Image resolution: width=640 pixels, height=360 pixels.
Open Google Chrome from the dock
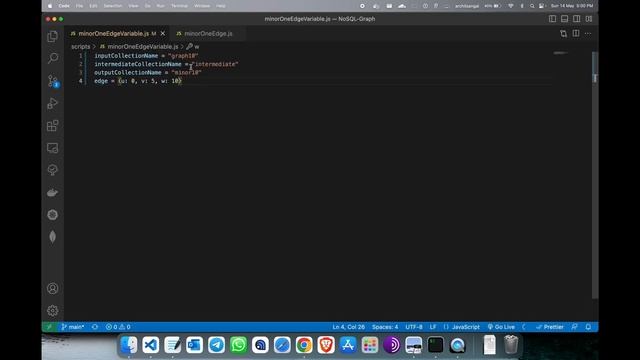click(304, 345)
